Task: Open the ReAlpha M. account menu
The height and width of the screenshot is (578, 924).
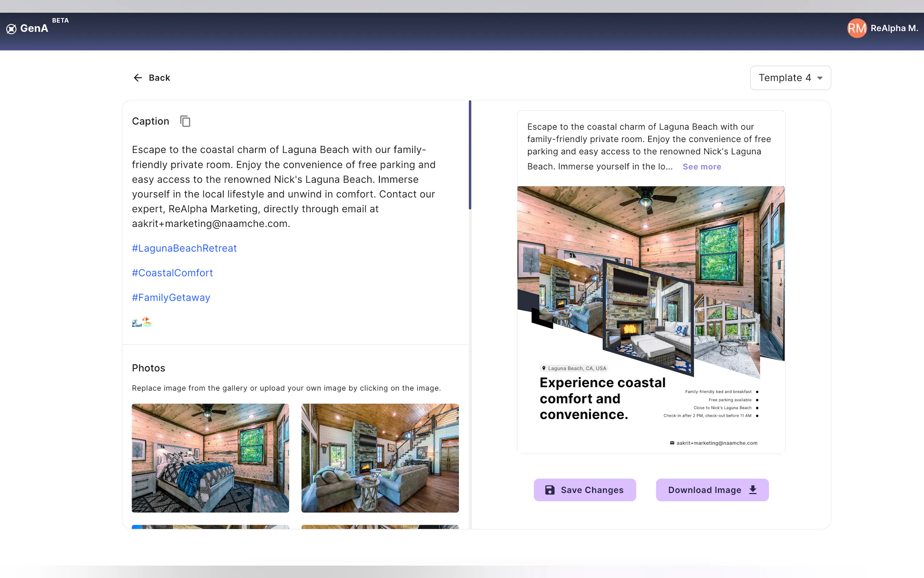Action: tap(894, 28)
